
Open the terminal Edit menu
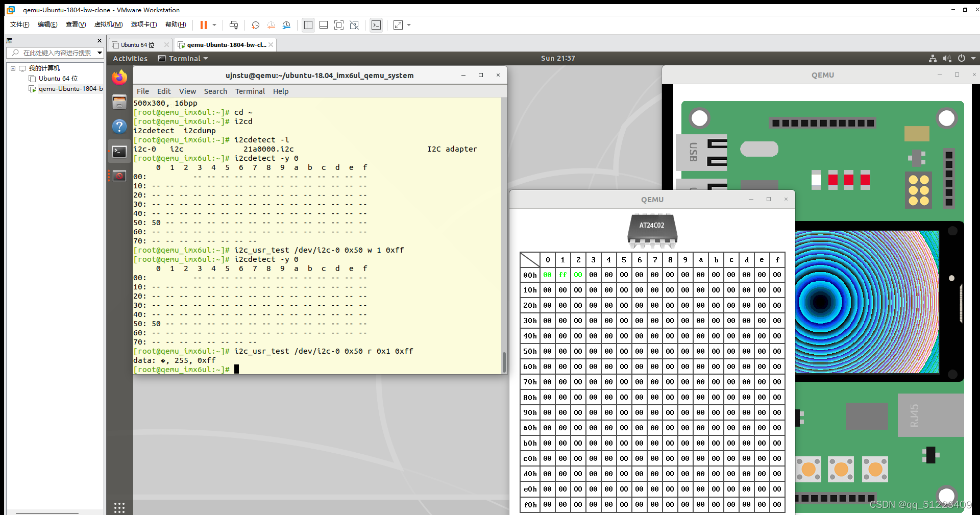(x=164, y=91)
